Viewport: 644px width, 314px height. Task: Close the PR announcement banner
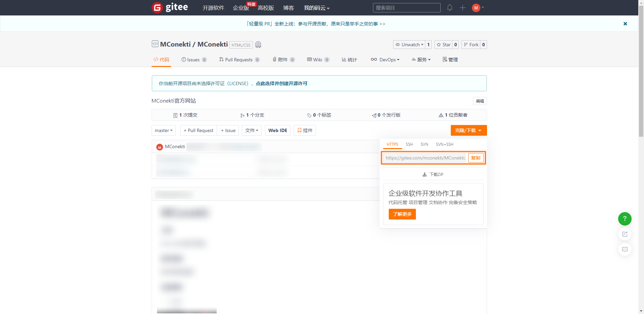coord(625,24)
